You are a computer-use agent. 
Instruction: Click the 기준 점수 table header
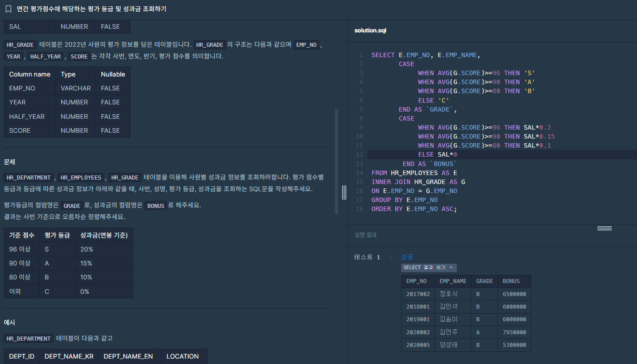click(22, 235)
